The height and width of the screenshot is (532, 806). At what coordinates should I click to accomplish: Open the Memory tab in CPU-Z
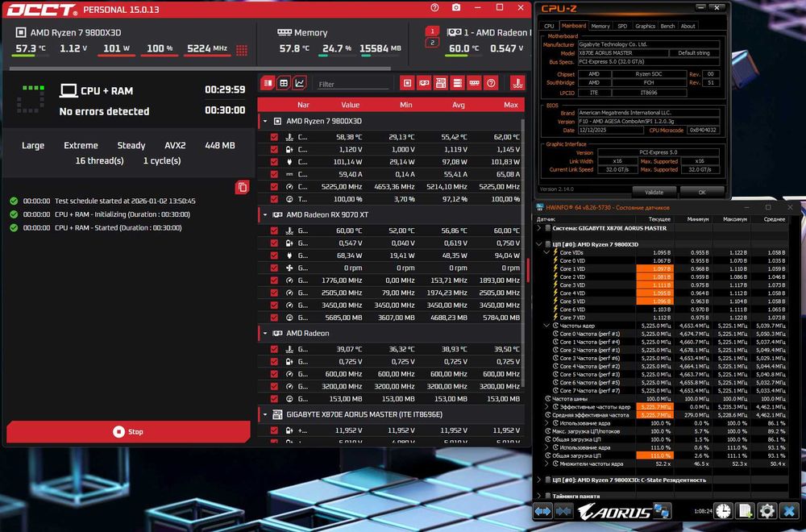(600, 27)
